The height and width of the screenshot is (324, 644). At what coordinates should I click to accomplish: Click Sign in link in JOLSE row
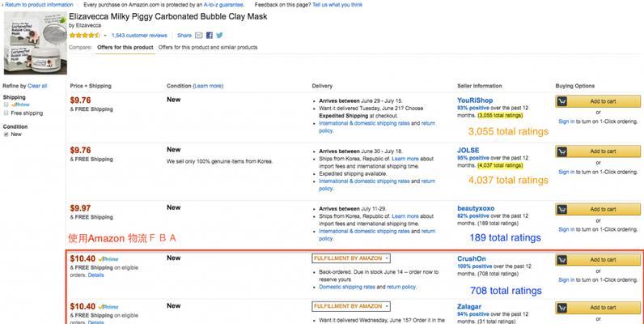pyautogui.click(x=566, y=172)
